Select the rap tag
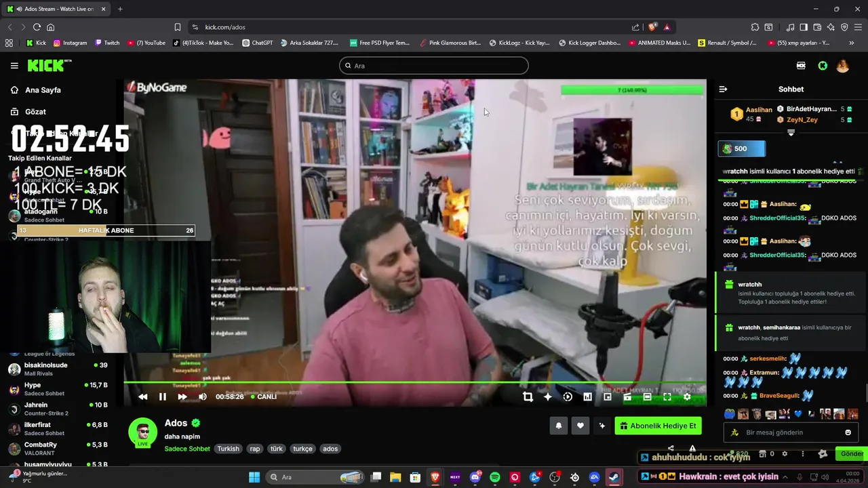 (254, 449)
